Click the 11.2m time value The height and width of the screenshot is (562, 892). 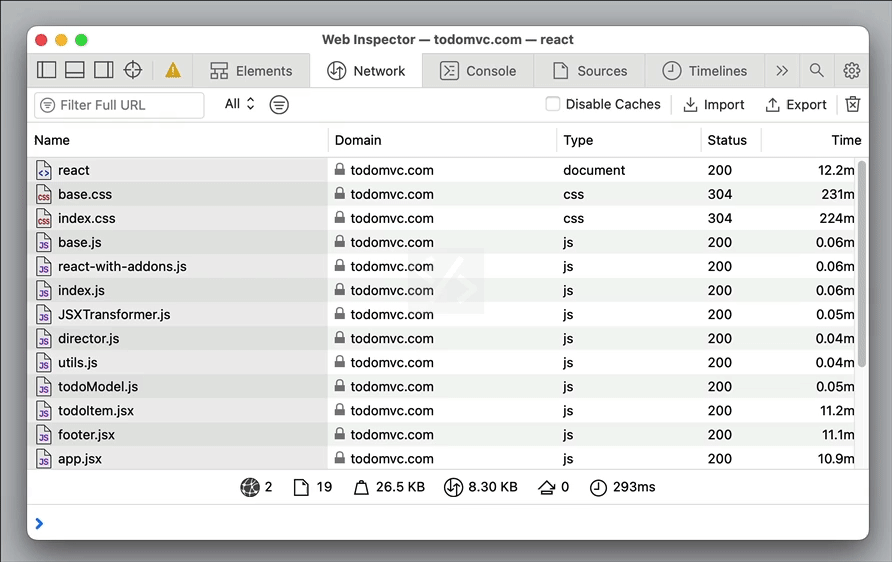coord(837,411)
